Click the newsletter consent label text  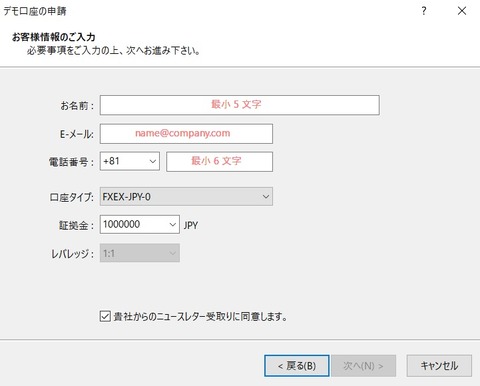(x=200, y=316)
